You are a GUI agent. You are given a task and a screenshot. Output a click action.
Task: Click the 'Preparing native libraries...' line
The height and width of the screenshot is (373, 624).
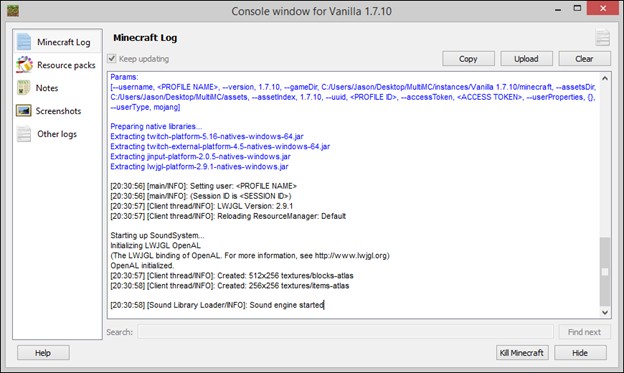coord(156,126)
